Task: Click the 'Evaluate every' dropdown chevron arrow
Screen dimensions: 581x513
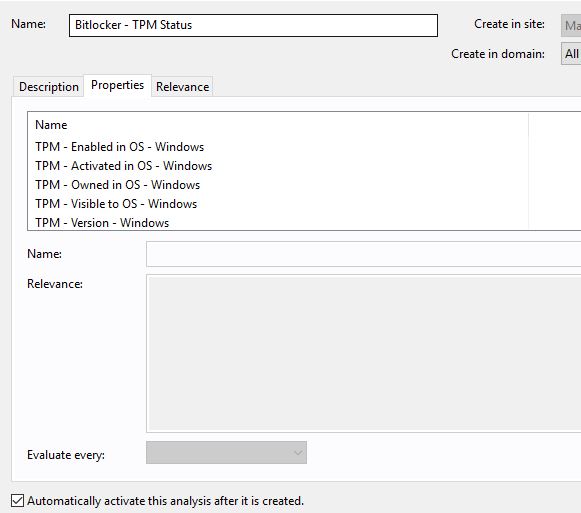Action: [x=298, y=453]
